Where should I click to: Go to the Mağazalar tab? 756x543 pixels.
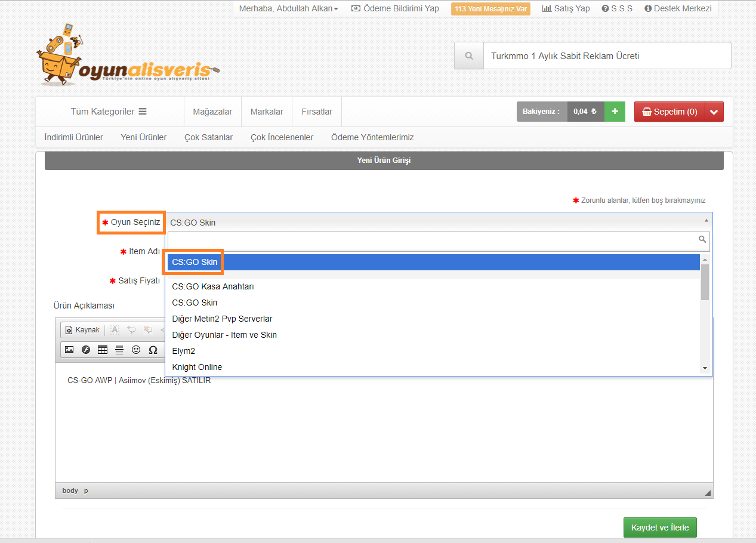point(212,112)
